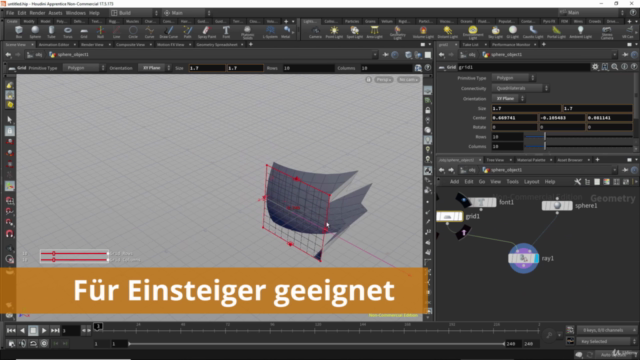Click the Grid Rows slider in the viewport HUD
The height and width of the screenshot is (360, 640).
pyautogui.click(x=74, y=253)
